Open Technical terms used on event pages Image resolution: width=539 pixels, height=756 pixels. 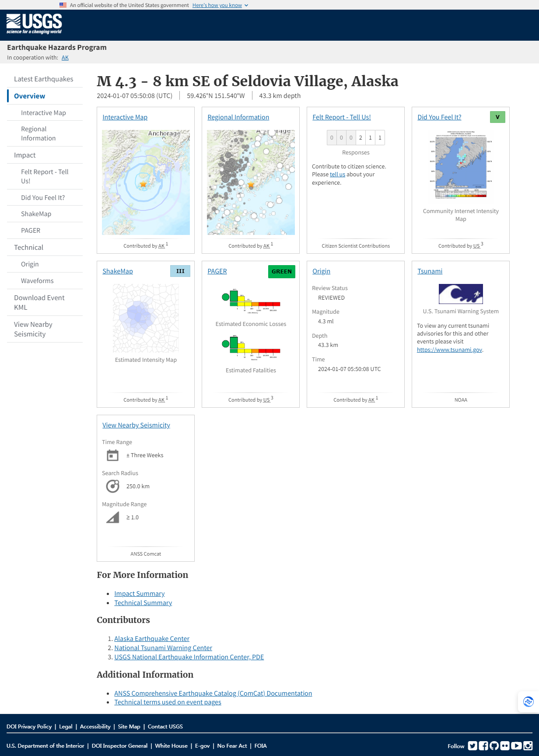tap(168, 702)
